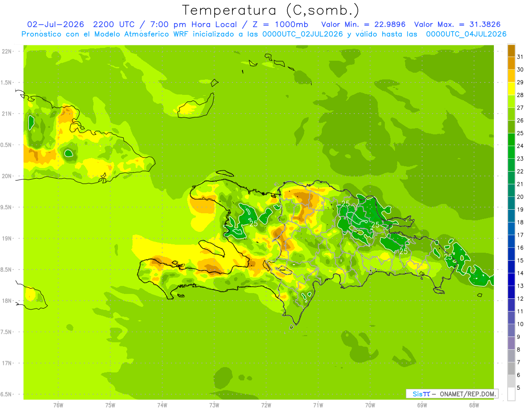Click the legend swatch between 20 and 21

click(511, 190)
